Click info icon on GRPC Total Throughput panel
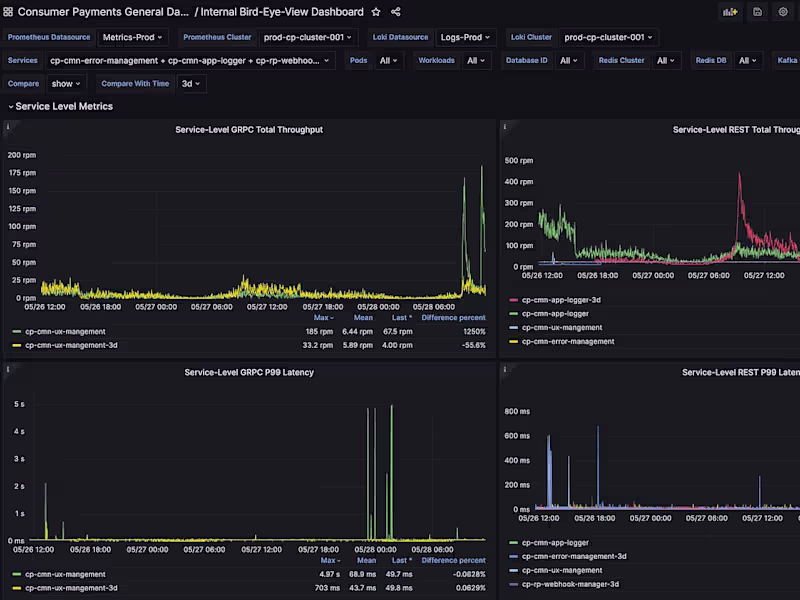This screenshot has width=800, height=600. click(x=8, y=127)
